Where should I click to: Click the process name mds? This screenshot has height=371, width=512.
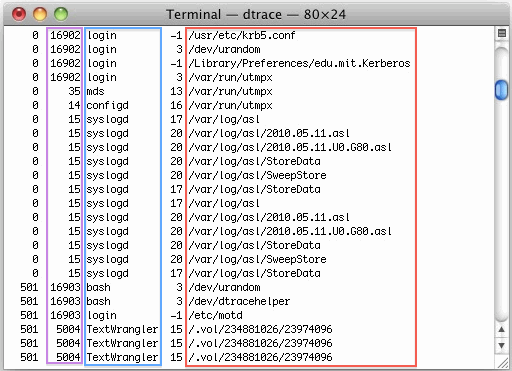(95, 91)
